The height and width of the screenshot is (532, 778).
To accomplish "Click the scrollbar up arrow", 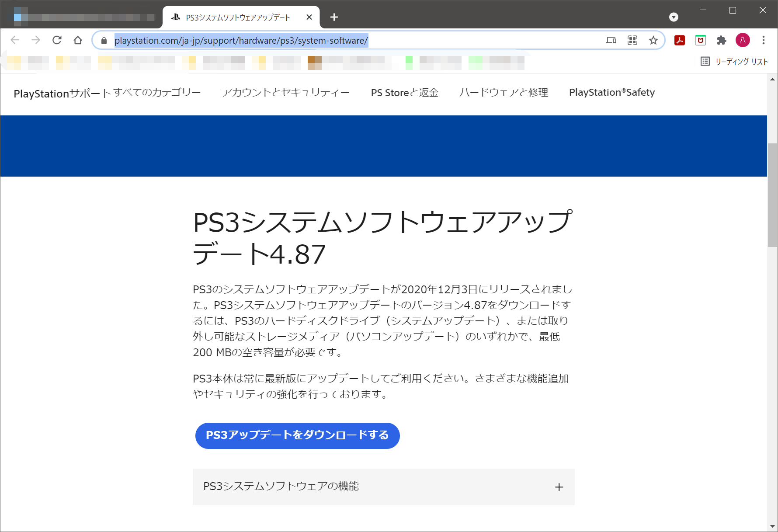I will [772, 79].
